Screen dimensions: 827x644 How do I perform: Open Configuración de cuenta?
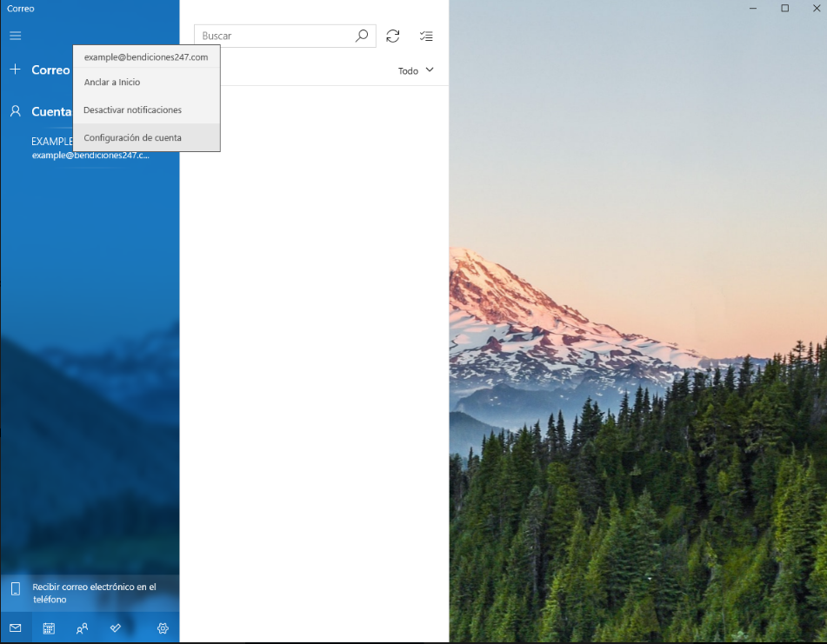[x=147, y=137]
